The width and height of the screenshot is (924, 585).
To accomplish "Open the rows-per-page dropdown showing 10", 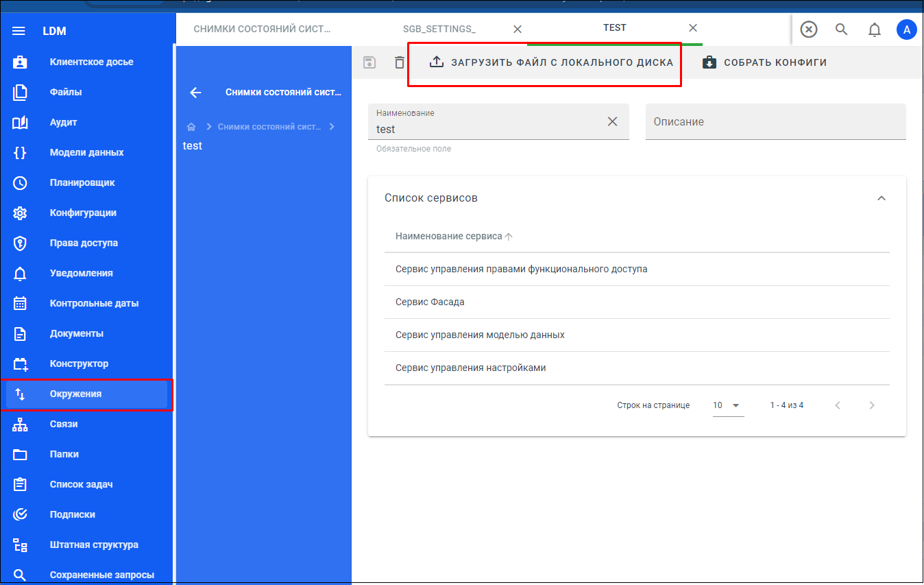I will point(728,405).
